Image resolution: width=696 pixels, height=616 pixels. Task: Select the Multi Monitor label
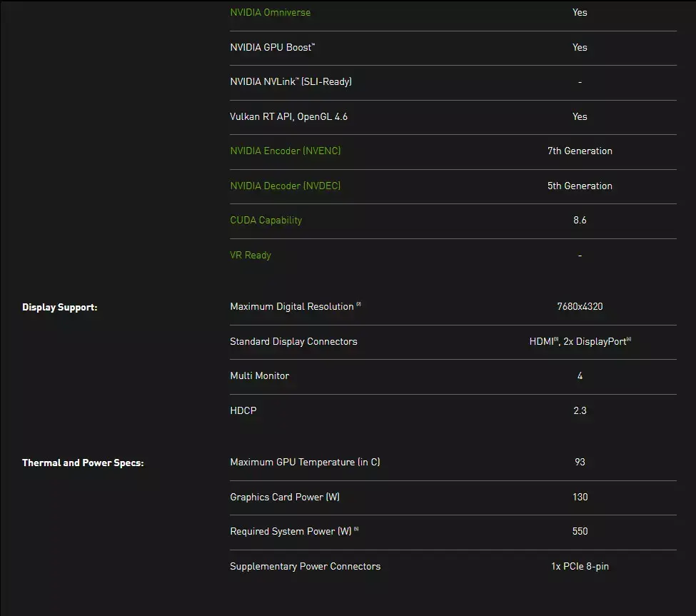pos(259,376)
